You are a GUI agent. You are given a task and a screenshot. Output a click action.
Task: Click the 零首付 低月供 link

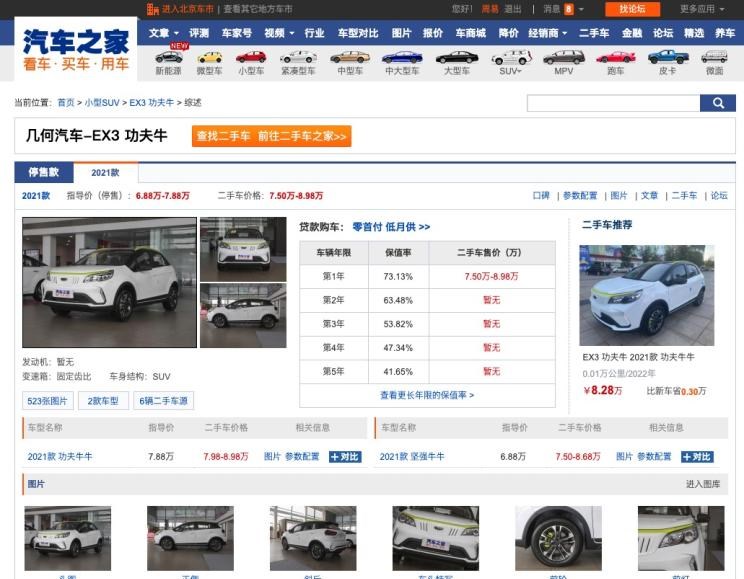391,227
